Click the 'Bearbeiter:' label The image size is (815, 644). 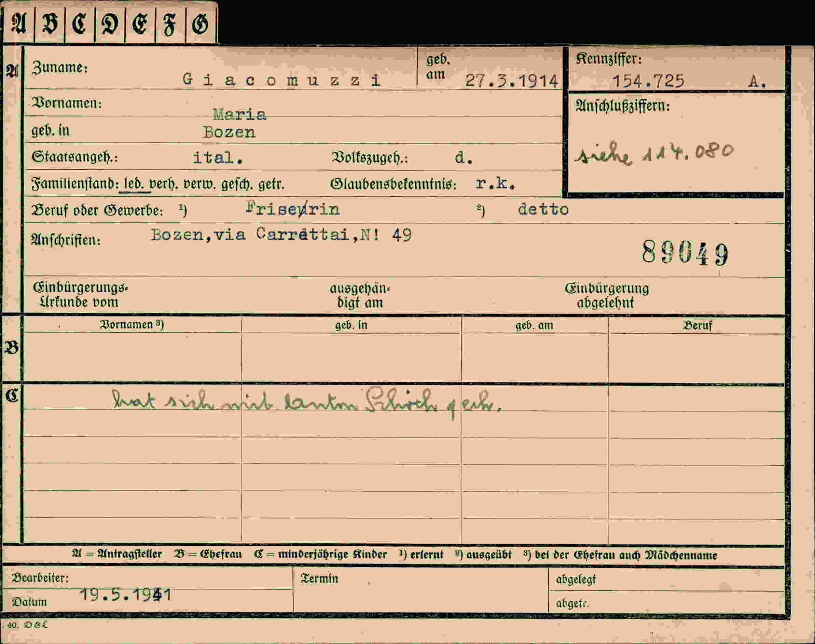(x=40, y=578)
